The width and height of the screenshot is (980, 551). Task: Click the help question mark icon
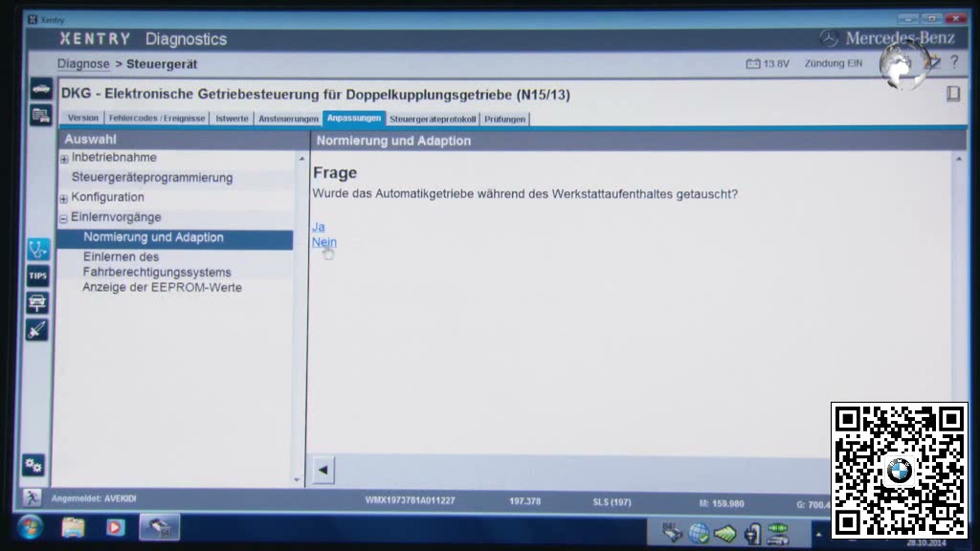(954, 62)
